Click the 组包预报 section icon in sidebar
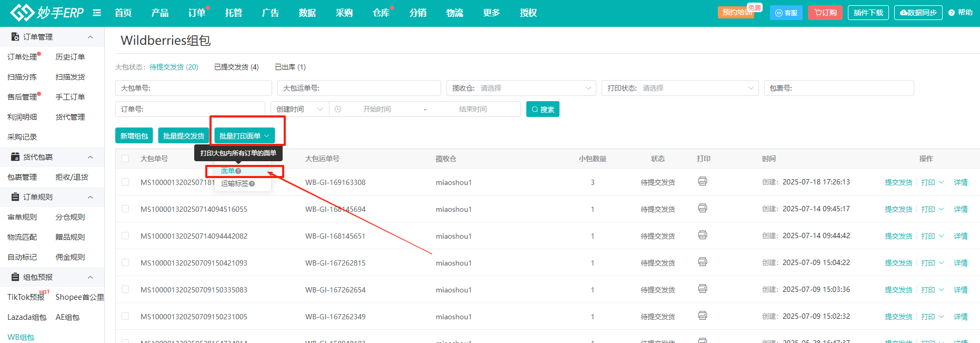Viewport: 980px width, 343px height. pos(15,277)
